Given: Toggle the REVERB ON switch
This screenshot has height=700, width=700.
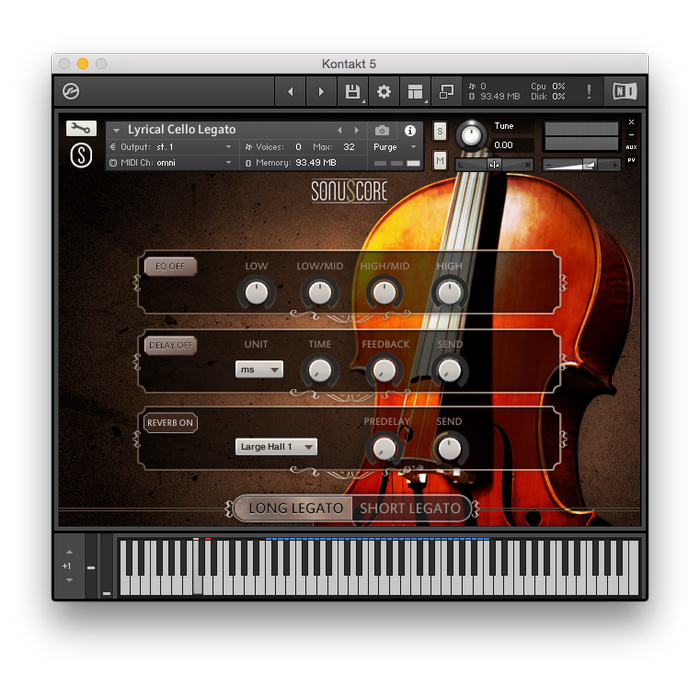Looking at the screenshot, I should tap(170, 423).
